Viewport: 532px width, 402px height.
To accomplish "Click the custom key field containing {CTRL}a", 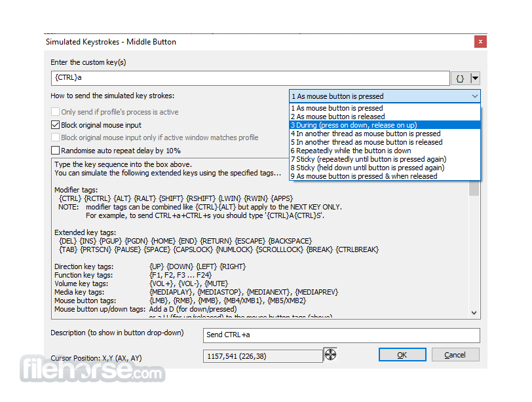I will (249, 78).
